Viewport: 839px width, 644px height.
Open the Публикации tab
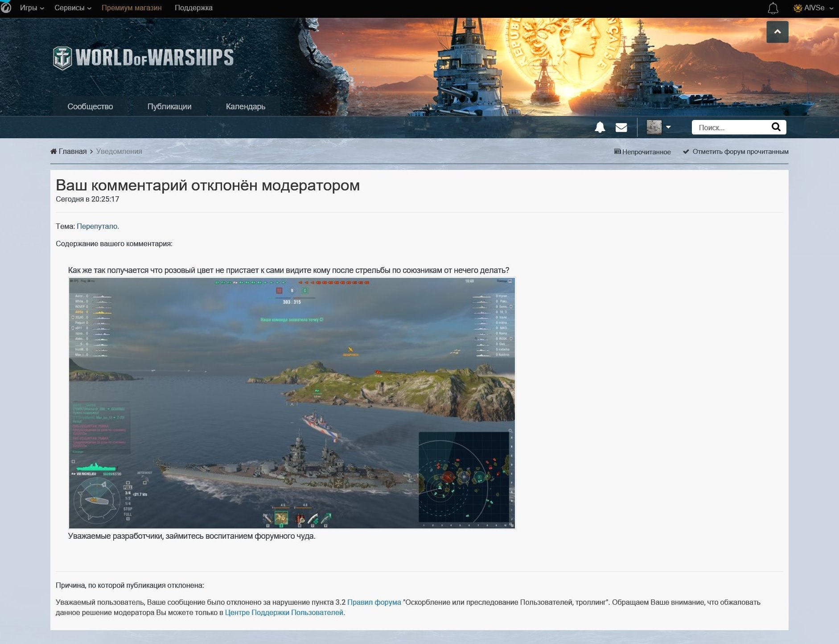click(x=169, y=107)
